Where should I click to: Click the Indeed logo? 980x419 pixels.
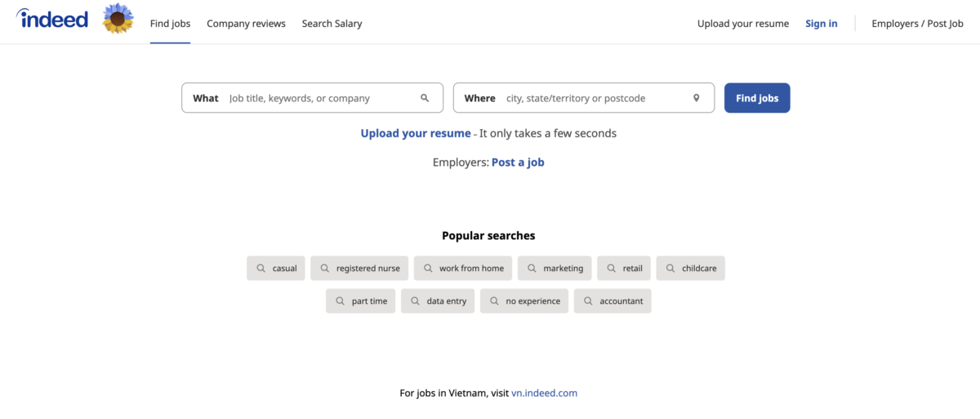pyautogui.click(x=52, y=19)
